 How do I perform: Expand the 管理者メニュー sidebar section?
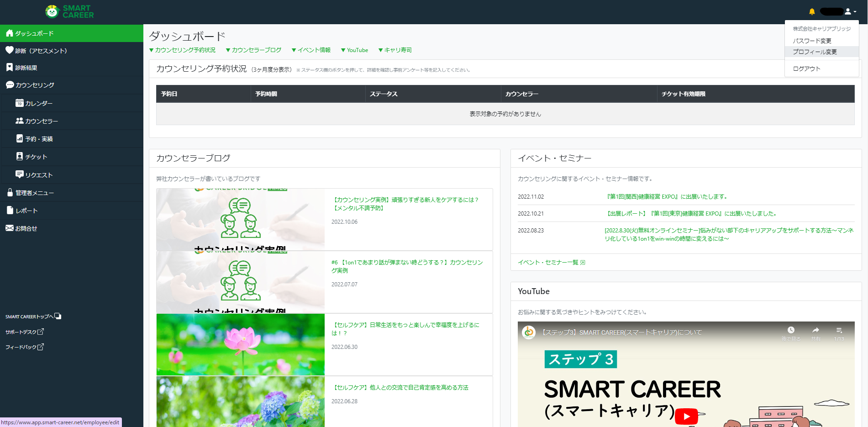(x=72, y=193)
